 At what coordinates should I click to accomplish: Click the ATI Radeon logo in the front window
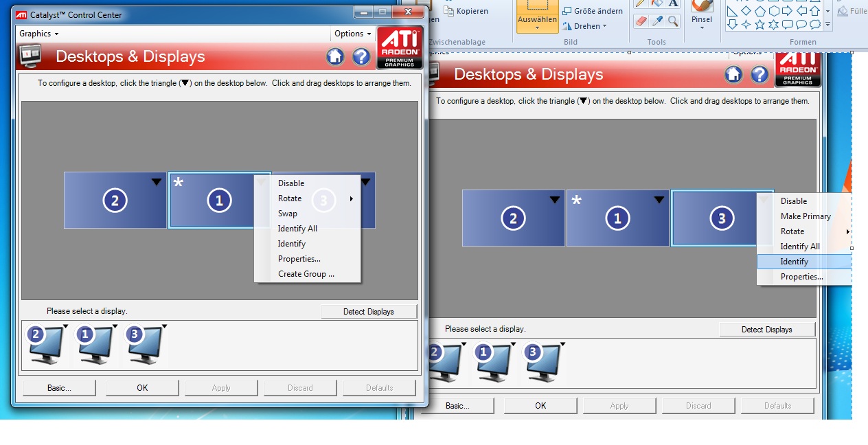click(x=399, y=48)
